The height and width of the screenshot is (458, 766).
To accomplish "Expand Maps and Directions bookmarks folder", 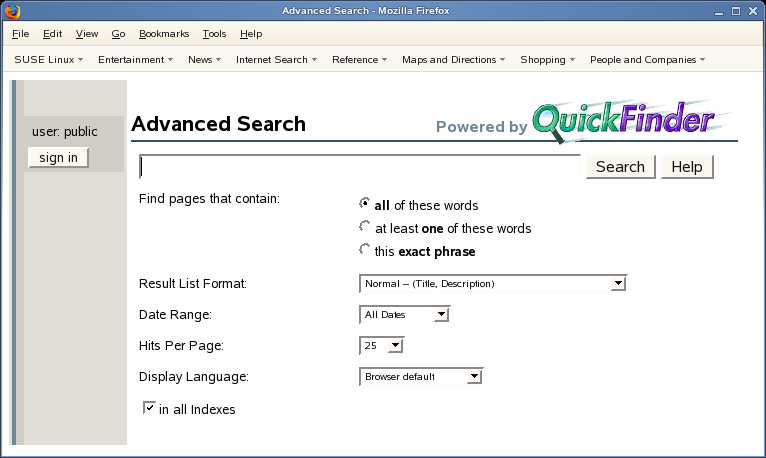I will 453,60.
